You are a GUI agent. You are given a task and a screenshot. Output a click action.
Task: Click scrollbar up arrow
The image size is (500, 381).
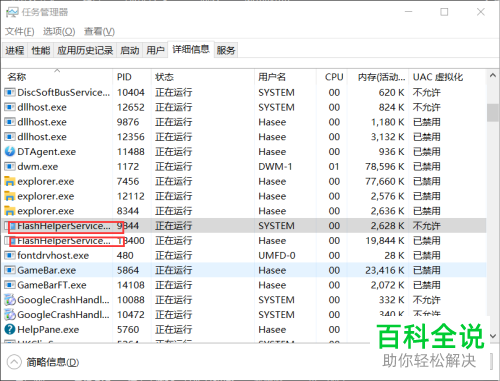pos(493,76)
